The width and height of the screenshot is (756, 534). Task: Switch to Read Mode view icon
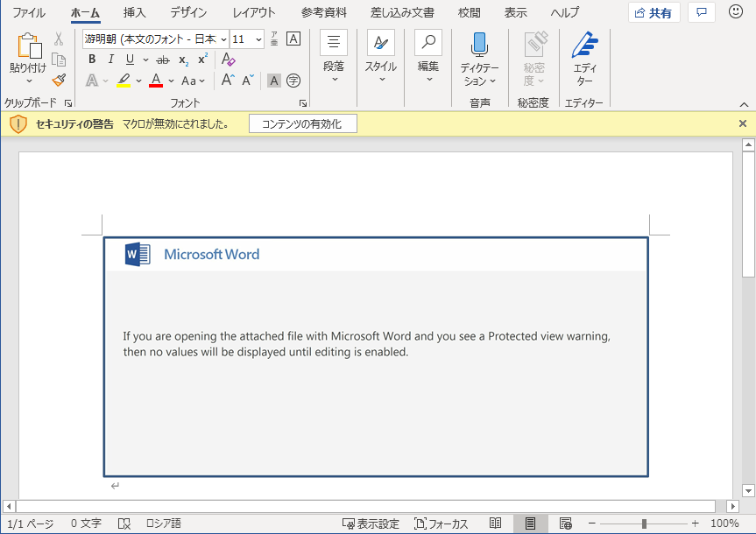[495, 523]
